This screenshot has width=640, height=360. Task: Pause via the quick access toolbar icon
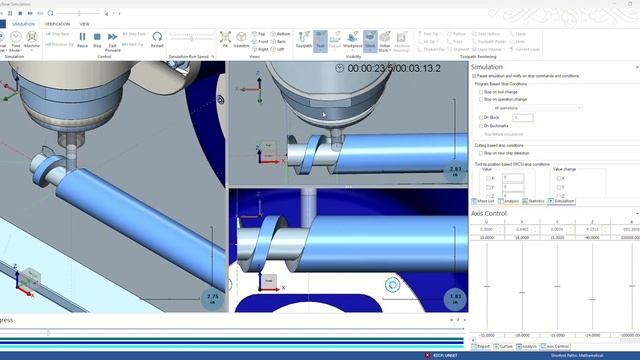click(x=10, y=13)
